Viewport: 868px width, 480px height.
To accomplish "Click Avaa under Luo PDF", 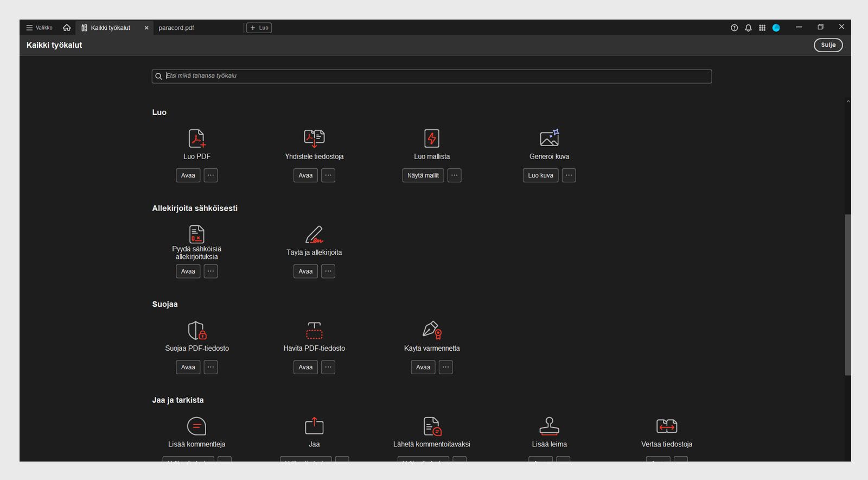I will 188,175.
